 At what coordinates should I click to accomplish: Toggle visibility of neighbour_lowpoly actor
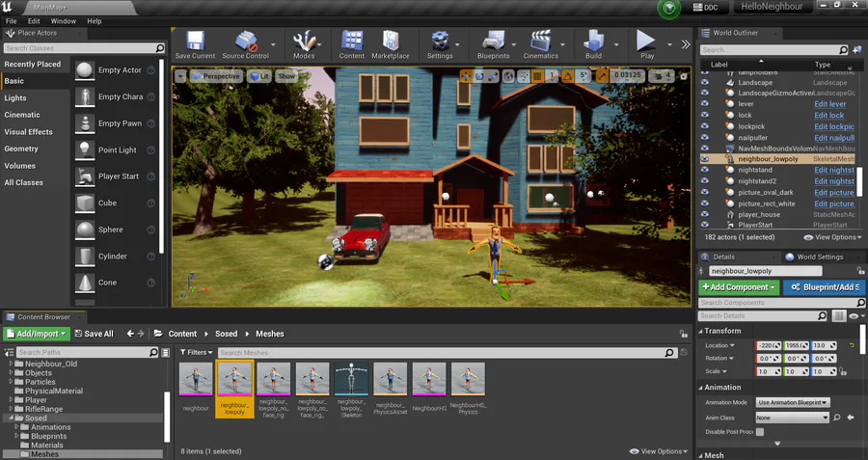705,159
